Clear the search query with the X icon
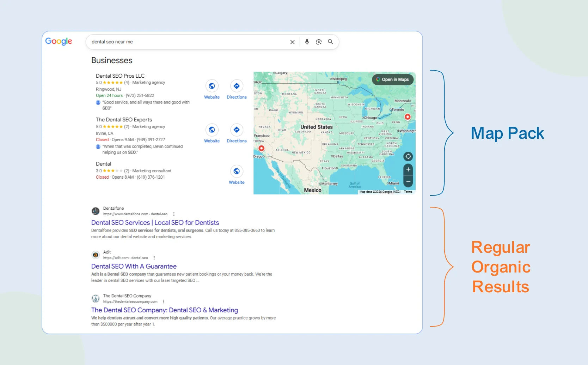The height and width of the screenshot is (365, 588). pos(292,42)
